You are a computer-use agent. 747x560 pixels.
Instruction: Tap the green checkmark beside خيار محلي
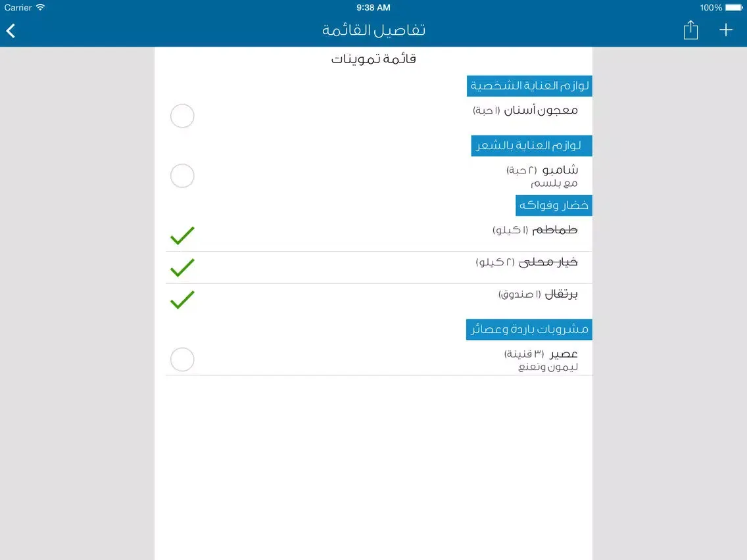click(182, 268)
